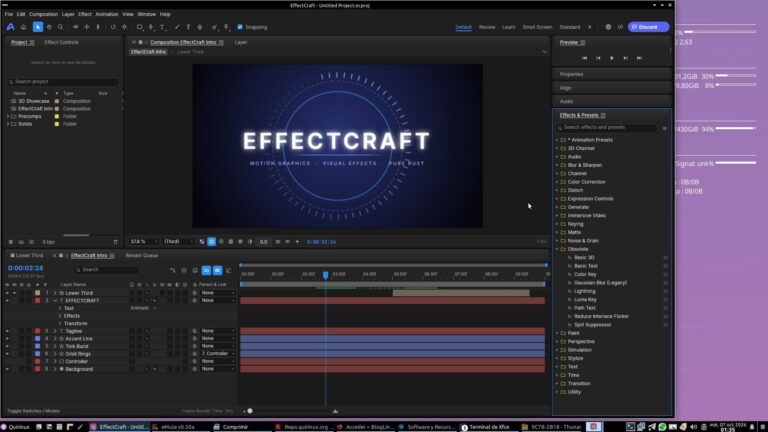Collapse the EFFECTCRAFT layer

(x=55, y=301)
